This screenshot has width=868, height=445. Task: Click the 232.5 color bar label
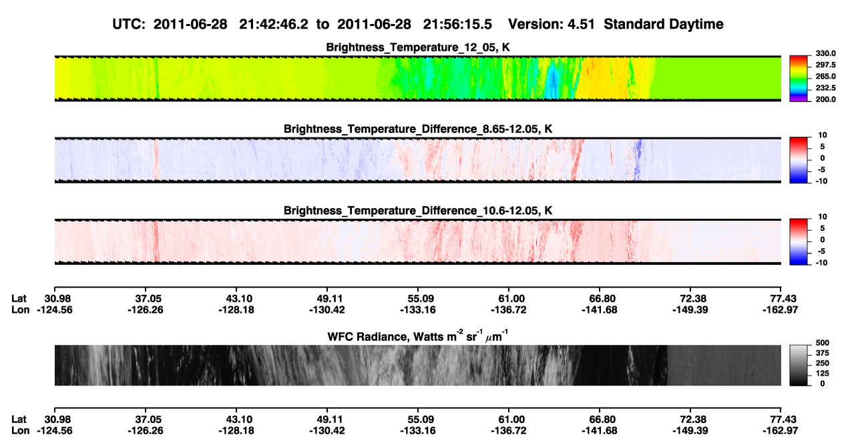pyautogui.click(x=825, y=87)
